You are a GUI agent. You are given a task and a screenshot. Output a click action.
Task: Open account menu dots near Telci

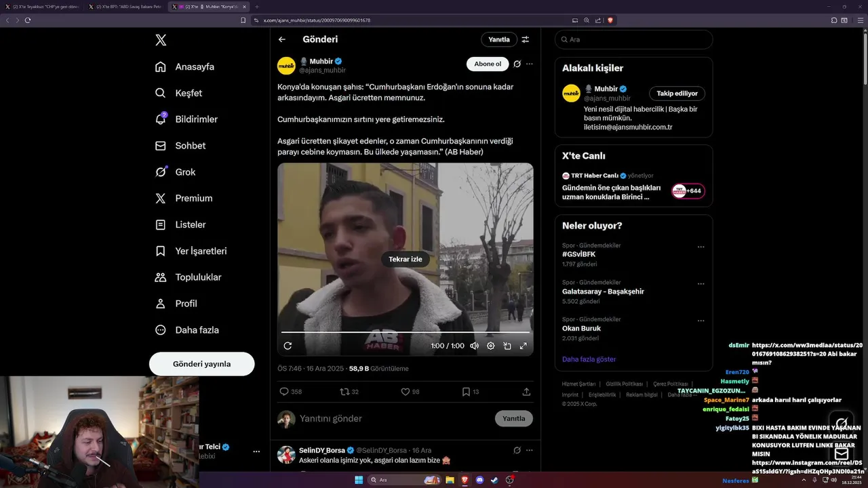click(256, 451)
